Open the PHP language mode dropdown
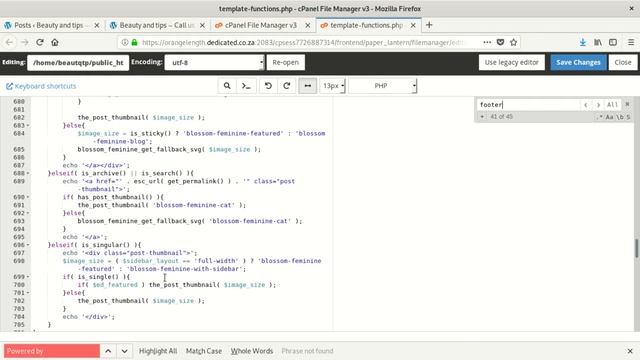 (x=382, y=86)
